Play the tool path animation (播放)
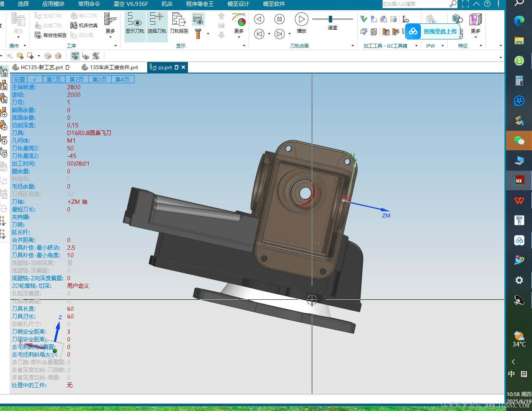The image size is (532, 411). pyautogui.click(x=301, y=19)
